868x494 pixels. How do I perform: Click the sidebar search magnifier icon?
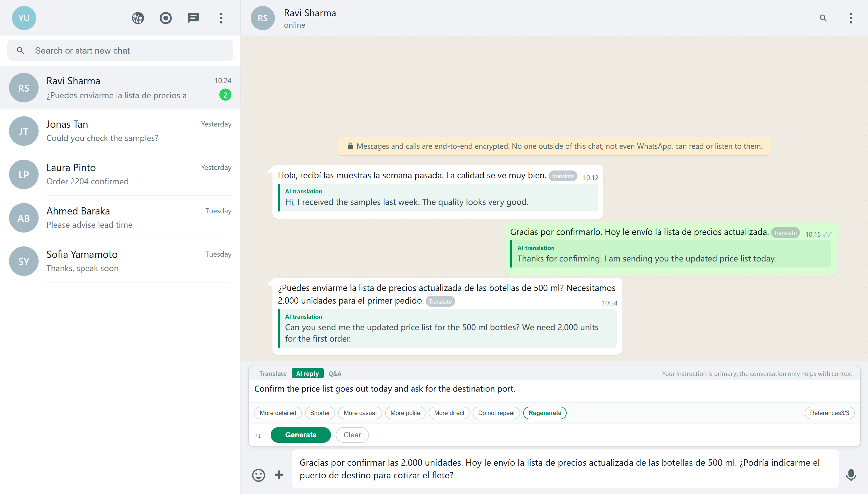[20, 51]
